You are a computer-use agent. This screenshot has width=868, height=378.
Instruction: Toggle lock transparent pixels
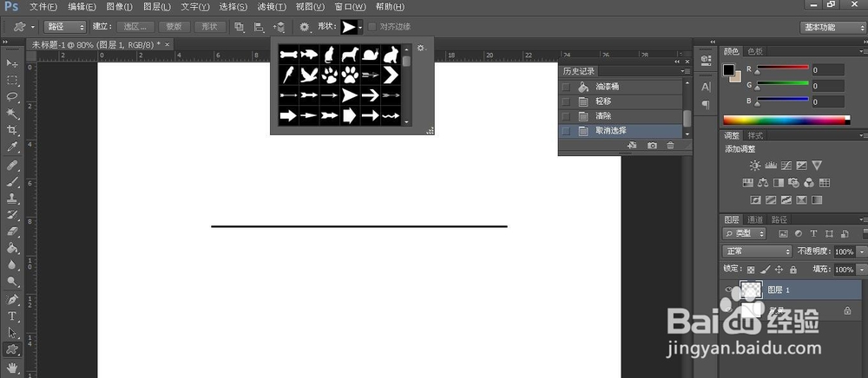[751, 270]
